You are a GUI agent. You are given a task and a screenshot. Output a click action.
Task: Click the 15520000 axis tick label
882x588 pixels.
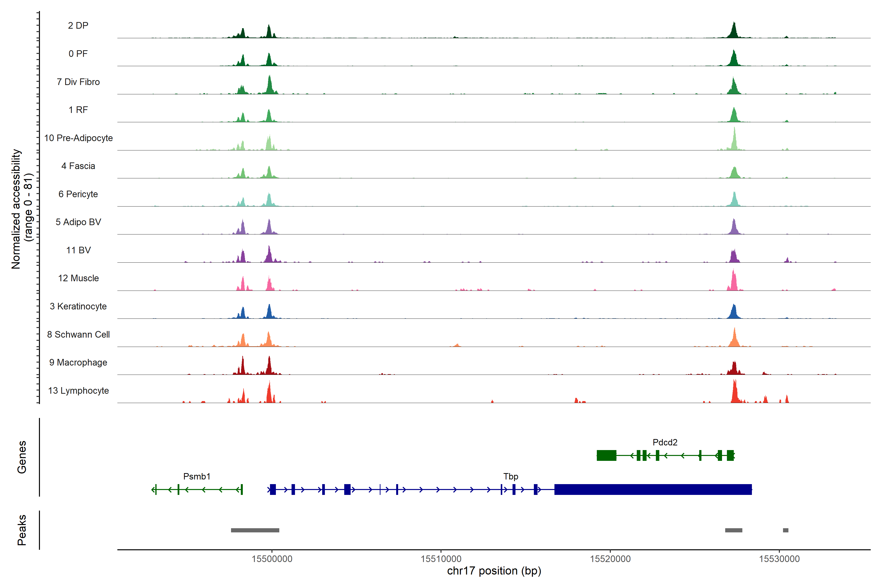click(x=610, y=559)
